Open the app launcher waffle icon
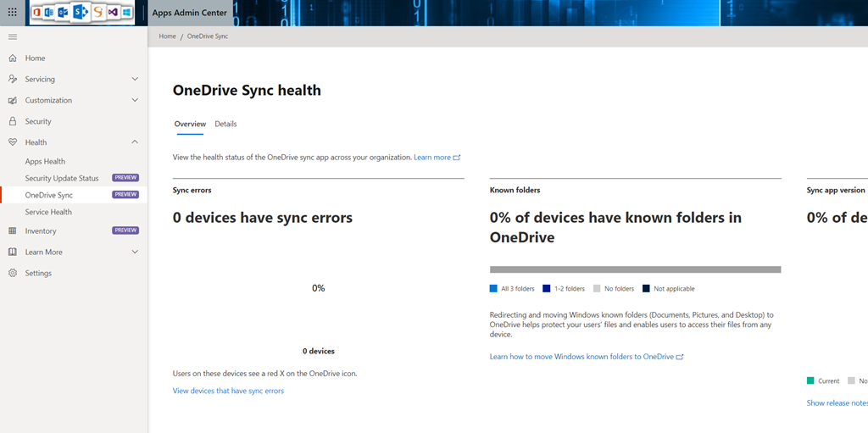 point(12,13)
